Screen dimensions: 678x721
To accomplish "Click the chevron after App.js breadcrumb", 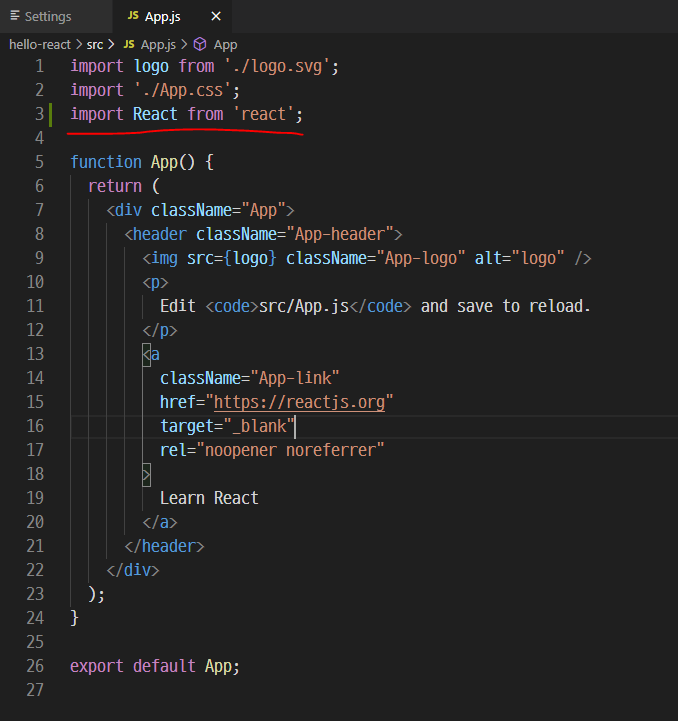I will 184,45.
